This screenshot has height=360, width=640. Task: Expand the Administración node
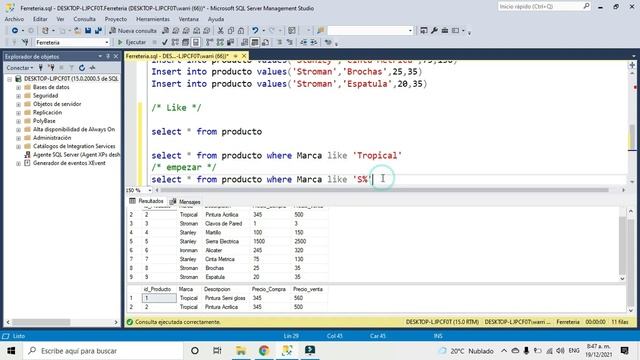tap(18, 138)
